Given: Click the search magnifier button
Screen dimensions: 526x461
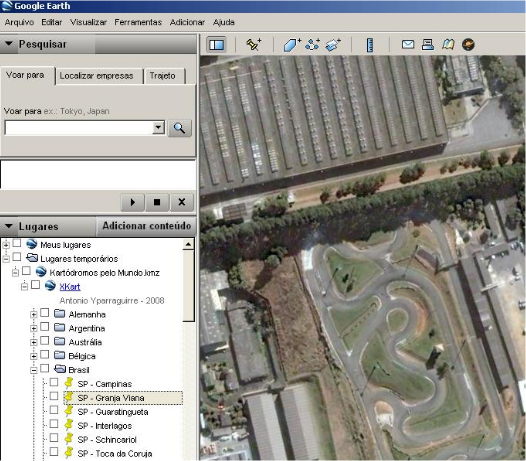Looking at the screenshot, I should click(179, 128).
